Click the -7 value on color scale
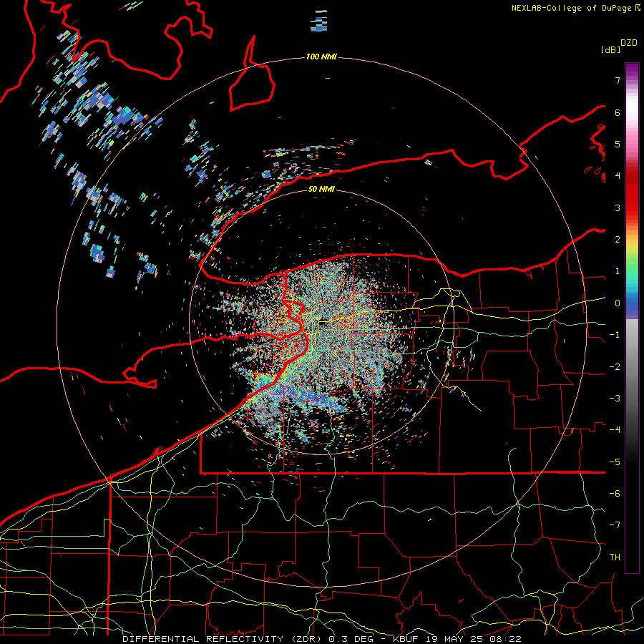This screenshot has height=644, width=644. (615, 525)
